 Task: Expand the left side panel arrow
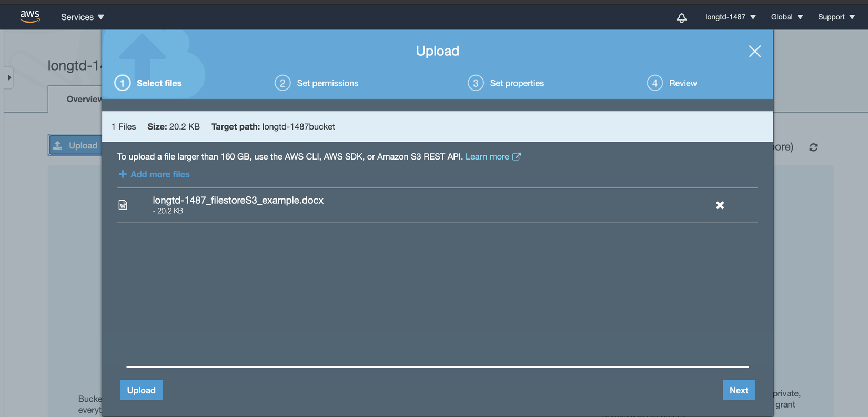(9, 77)
